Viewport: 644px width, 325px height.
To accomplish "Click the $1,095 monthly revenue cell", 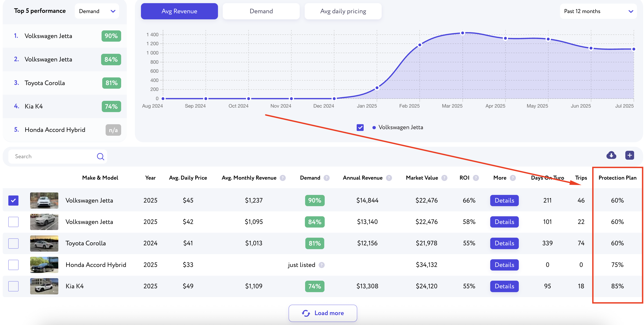I will (x=254, y=222).
